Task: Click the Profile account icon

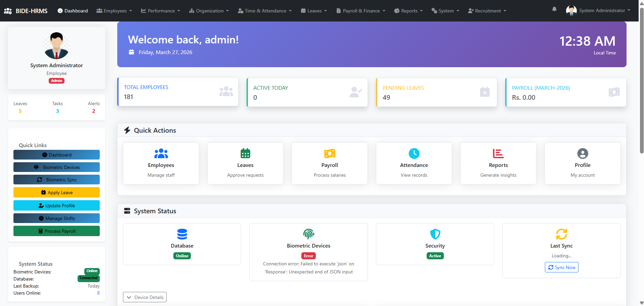Action: point(582,154)
